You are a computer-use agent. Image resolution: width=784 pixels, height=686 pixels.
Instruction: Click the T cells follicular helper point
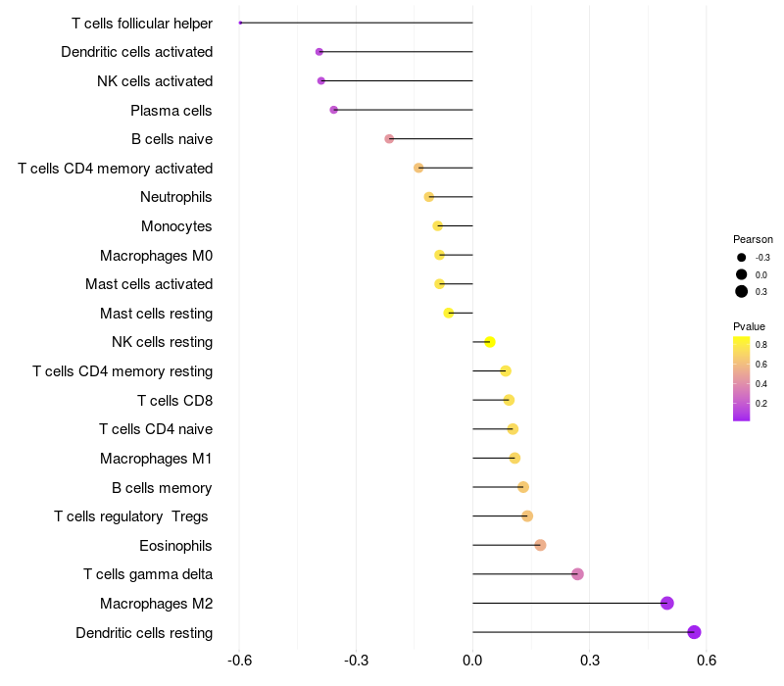pos(240,23)
